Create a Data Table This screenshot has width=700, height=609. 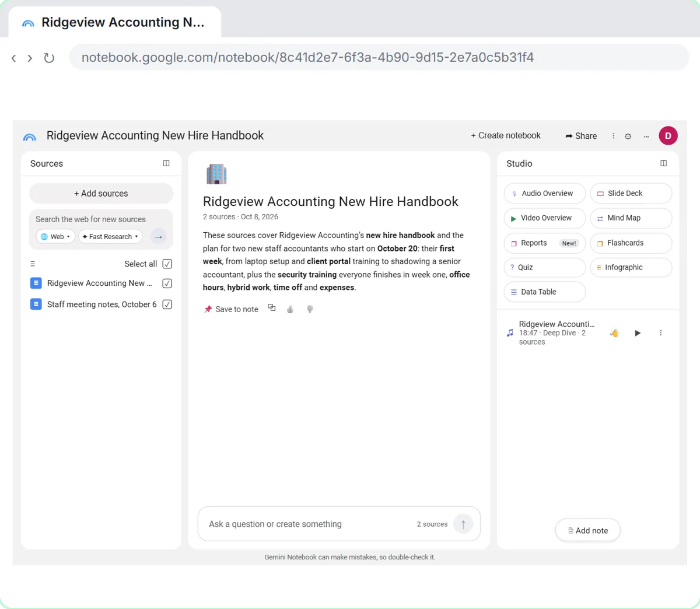545,292
